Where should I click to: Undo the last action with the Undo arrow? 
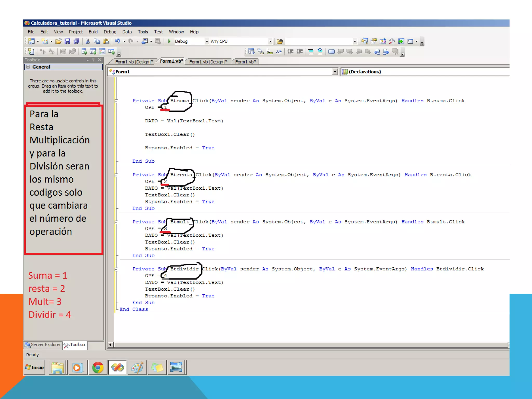(118, 41)
